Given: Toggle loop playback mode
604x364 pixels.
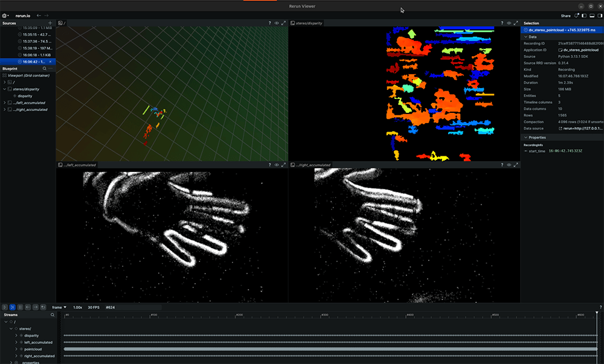Looking at the screenshot, I should [43, 307].
